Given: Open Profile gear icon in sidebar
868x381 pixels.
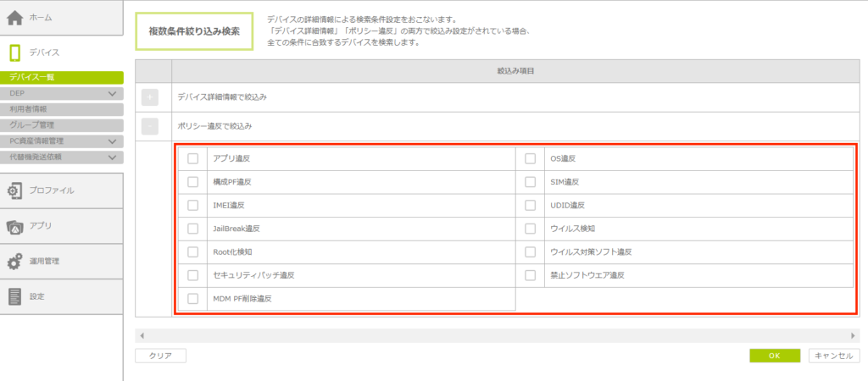Looking at the screenshot, I should [x=15, y=191].
